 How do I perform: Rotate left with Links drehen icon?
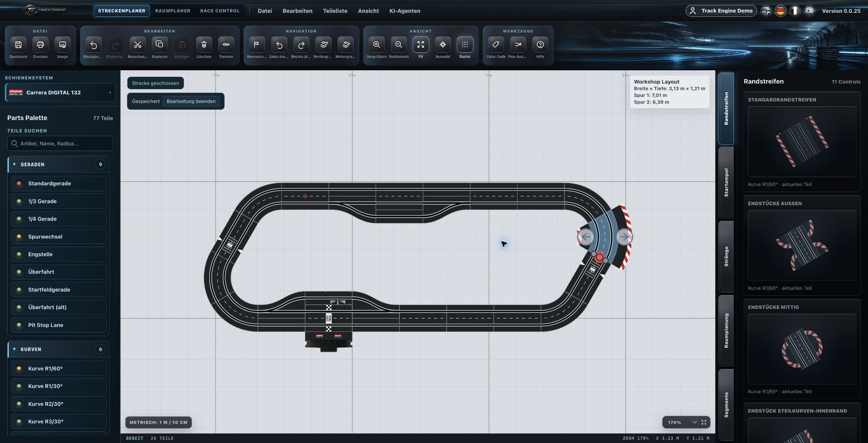(279, 45)
